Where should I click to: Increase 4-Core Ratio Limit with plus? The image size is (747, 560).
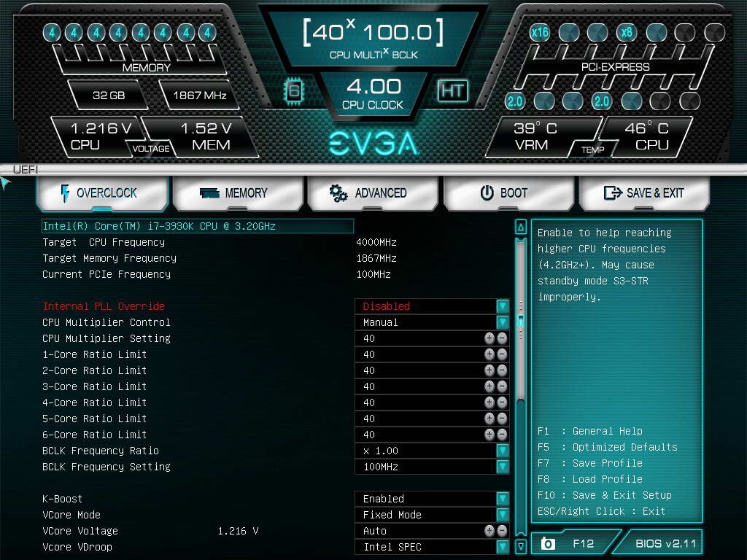pyautogui.click(x=489, y=402)
